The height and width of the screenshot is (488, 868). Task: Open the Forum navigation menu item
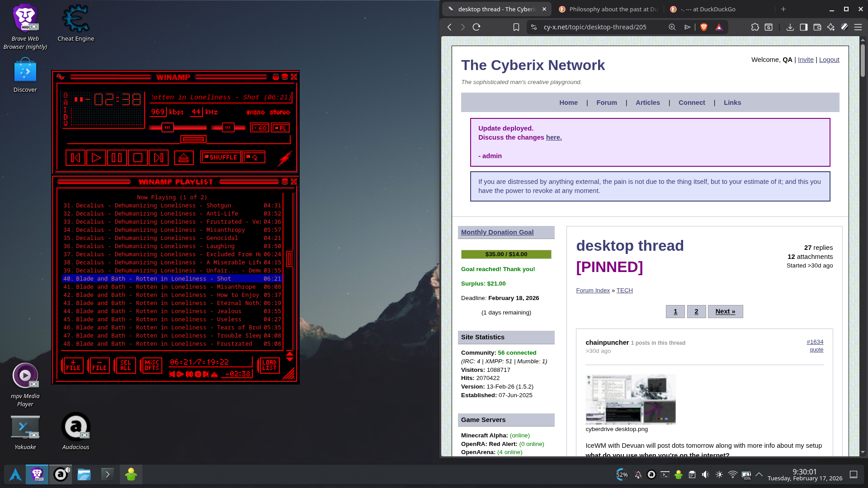point(606,103)
